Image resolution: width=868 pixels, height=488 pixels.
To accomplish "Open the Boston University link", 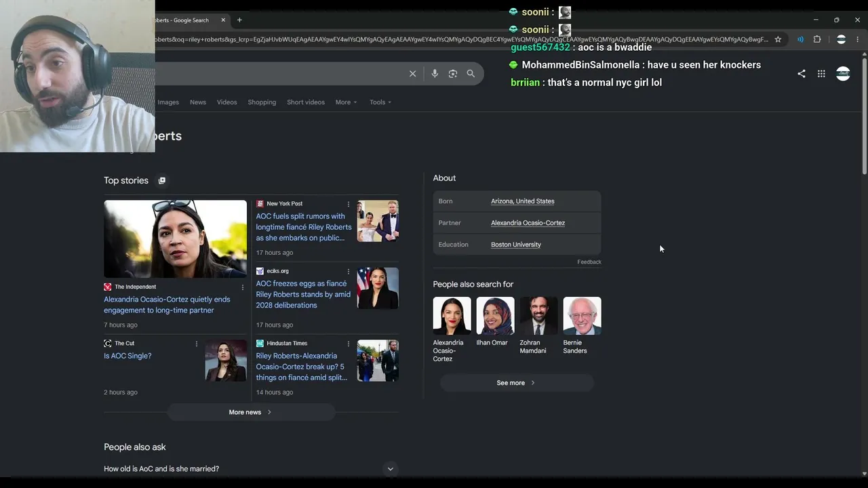I will (x=516, y=245).
